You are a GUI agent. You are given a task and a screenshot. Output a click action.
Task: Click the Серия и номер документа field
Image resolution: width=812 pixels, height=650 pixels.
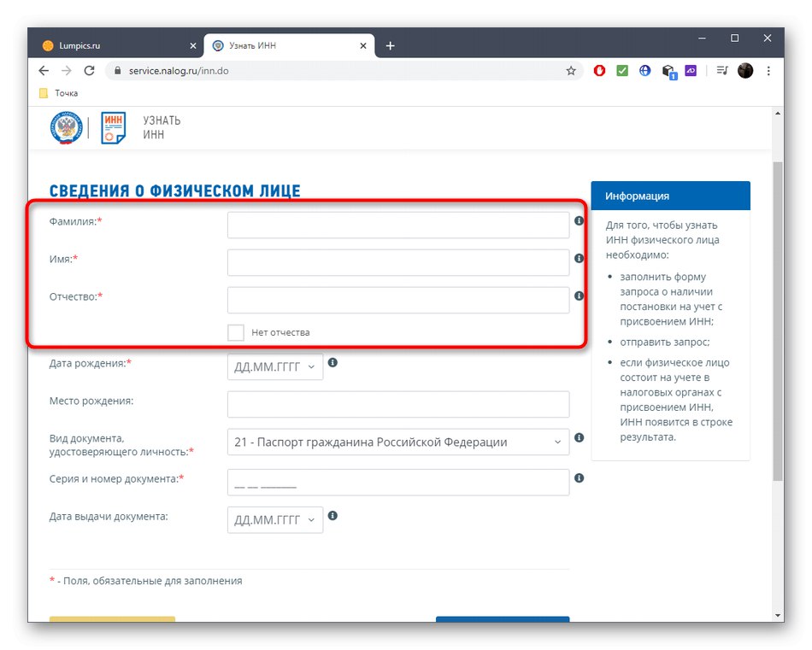click(x=398, y=483)
